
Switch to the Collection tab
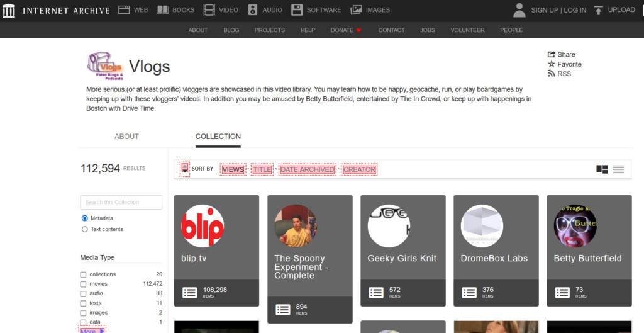[218, 137]
